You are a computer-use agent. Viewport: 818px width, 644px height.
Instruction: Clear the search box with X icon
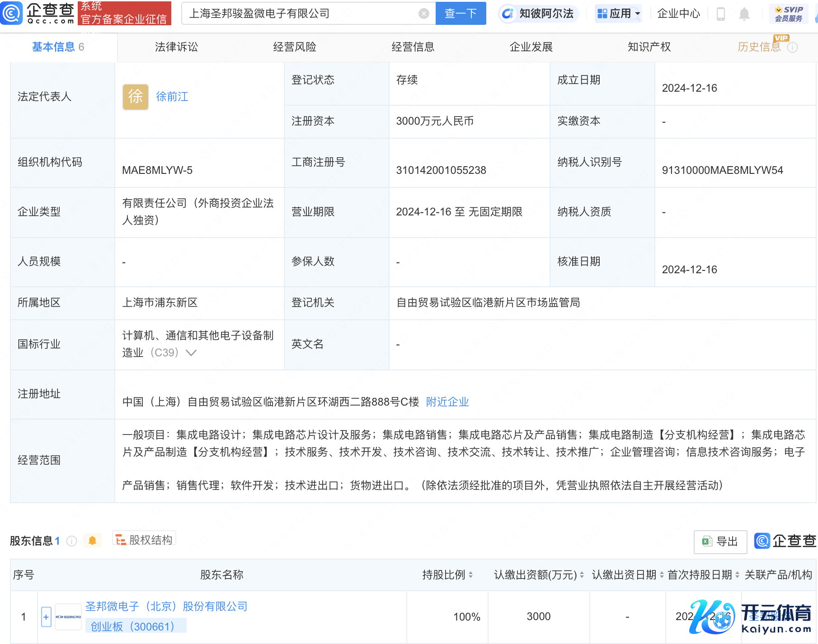click(423, 14)
